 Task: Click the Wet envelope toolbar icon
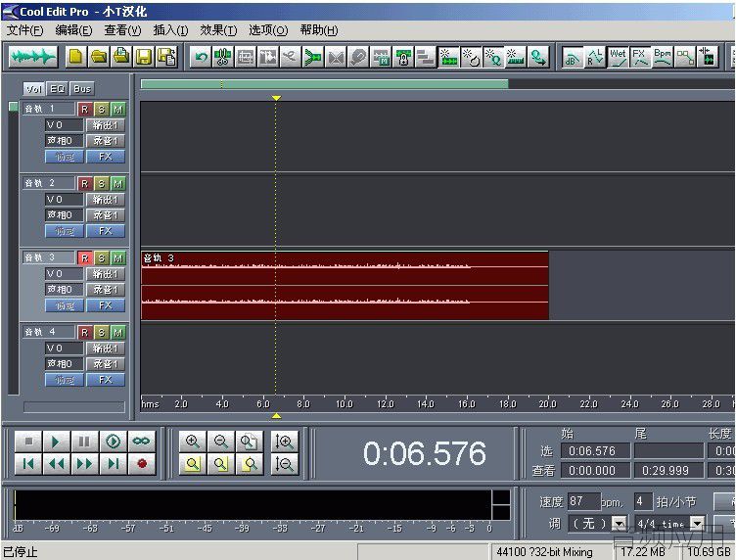coord(618,57)
